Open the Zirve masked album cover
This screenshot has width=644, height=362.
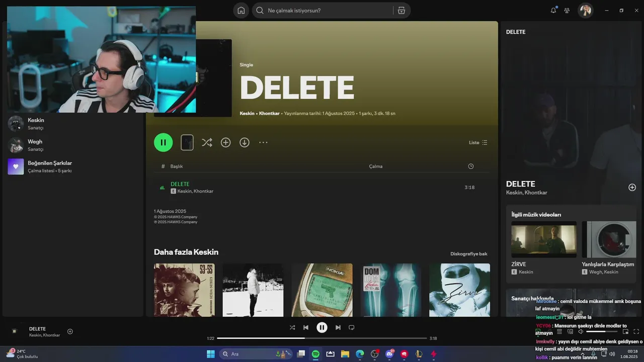point(459,290)
